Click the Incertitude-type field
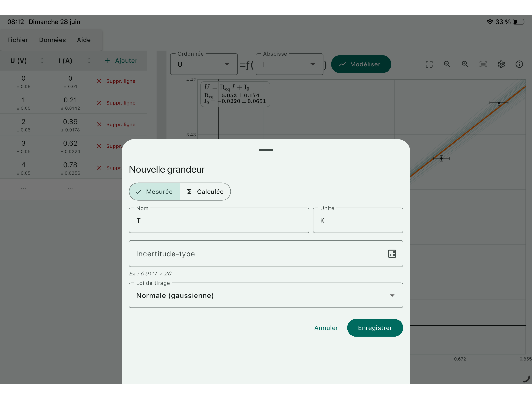 click(x=266, y=254)
